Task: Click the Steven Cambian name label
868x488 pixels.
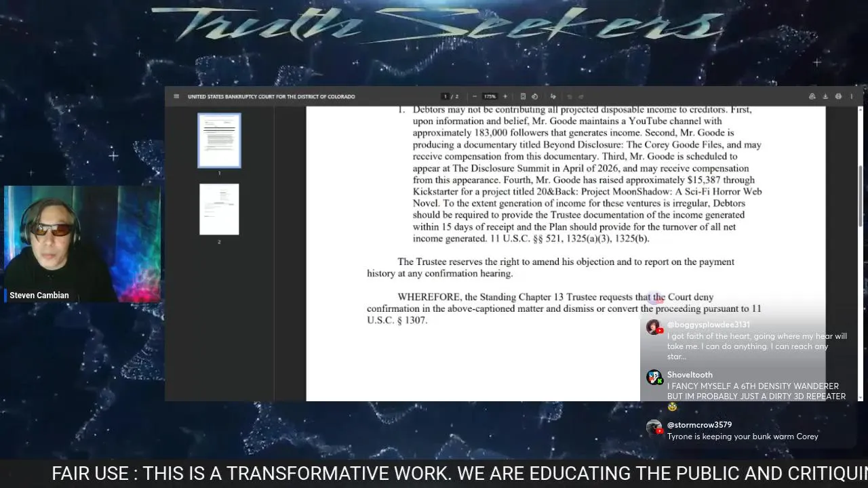Action: pyautogui.click(x=39, y=296)
